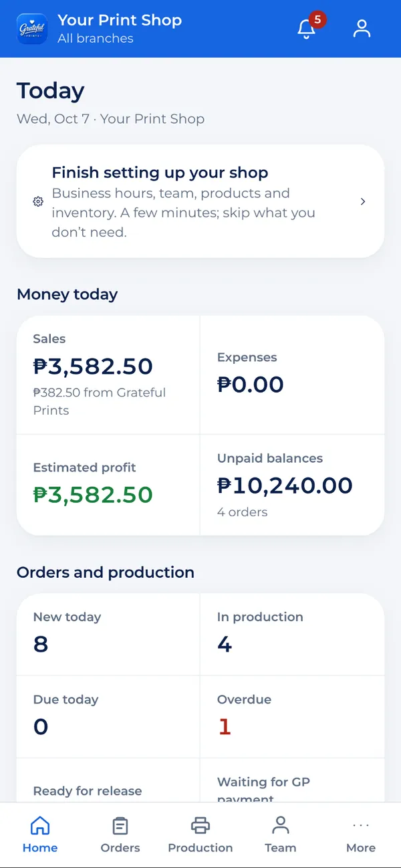Image resolution: width=401 pixels, height=868 pixels.
Task: Open the All branches selector
Action: (x=96, y=38)
